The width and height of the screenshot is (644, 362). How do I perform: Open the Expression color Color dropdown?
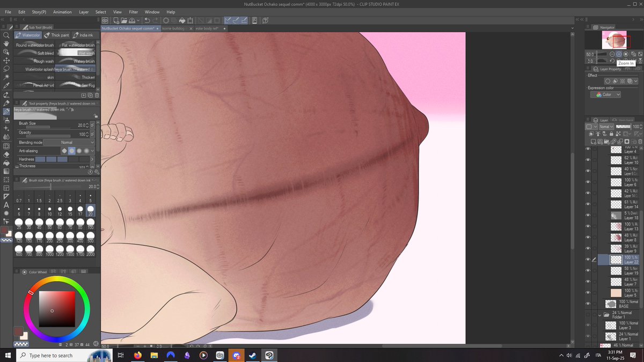click(x=605, y=94)
